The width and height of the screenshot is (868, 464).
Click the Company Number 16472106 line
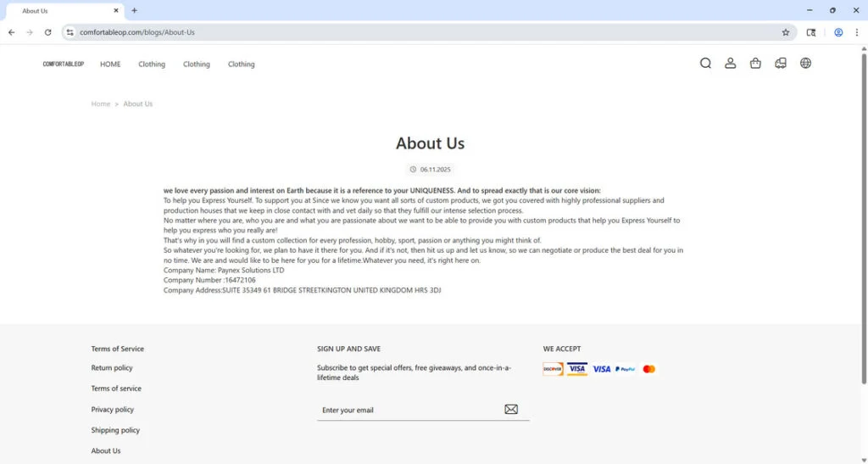pyautogui.click(x=209, y=280)
